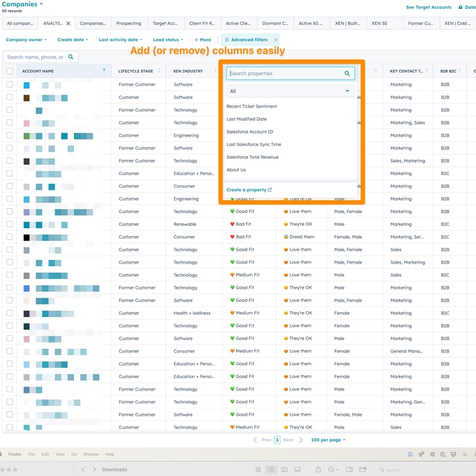
Task: Click the Finder share icon
Action: [318, 470]
